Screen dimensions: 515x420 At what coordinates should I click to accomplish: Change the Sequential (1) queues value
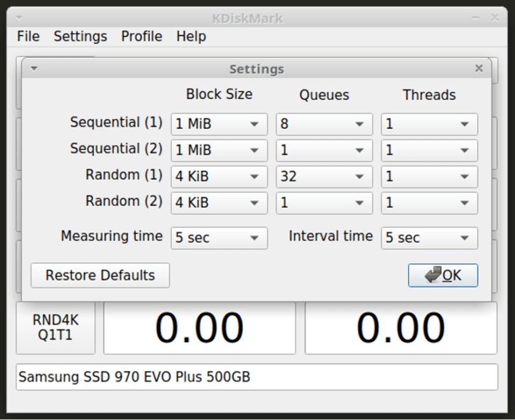coord(324,124)
